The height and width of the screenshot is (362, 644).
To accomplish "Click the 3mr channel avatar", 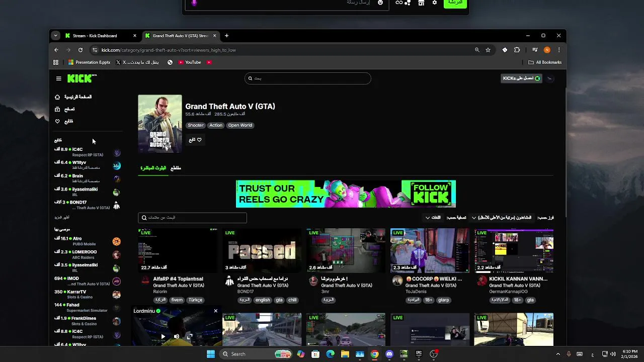I will [x=313, y=281].
